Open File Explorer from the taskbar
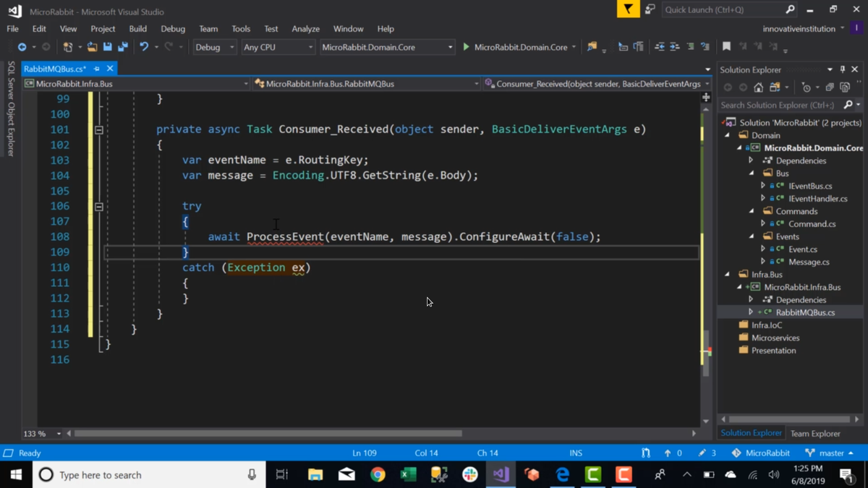Image resolution: width=868 pixels, height=488 pixels. 315,474
